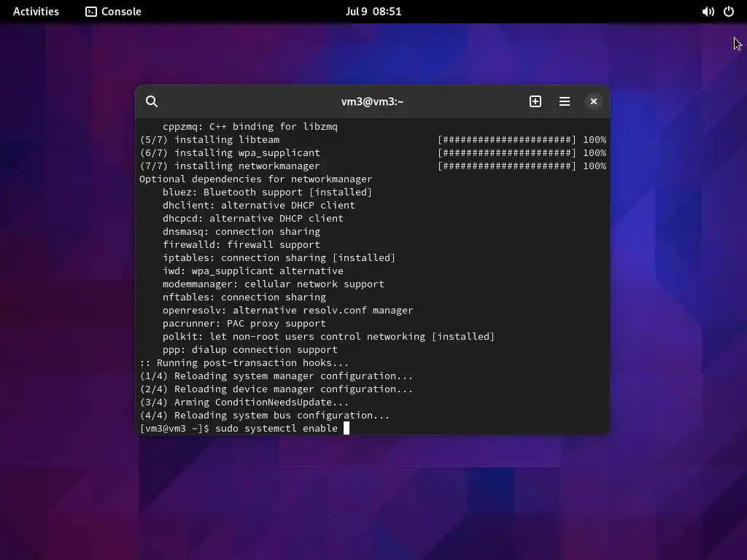Click 'bluez: Bluetooth support [installed]' line
This screenshot has width=747, height=560.
[x=267, y=192]
